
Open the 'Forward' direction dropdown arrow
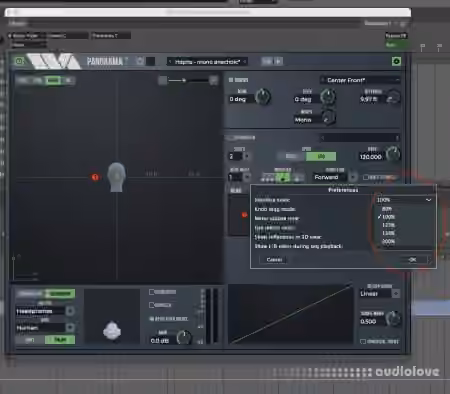(x=353, y=177)
